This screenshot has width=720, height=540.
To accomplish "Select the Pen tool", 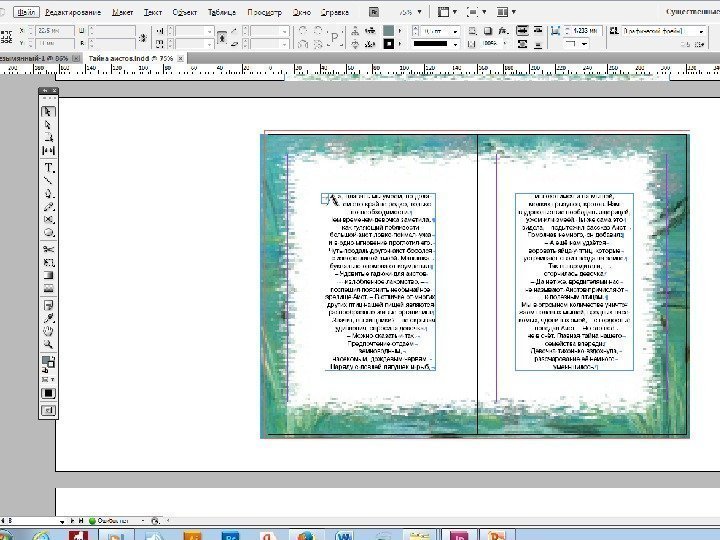I will click(x=48, y=193).
